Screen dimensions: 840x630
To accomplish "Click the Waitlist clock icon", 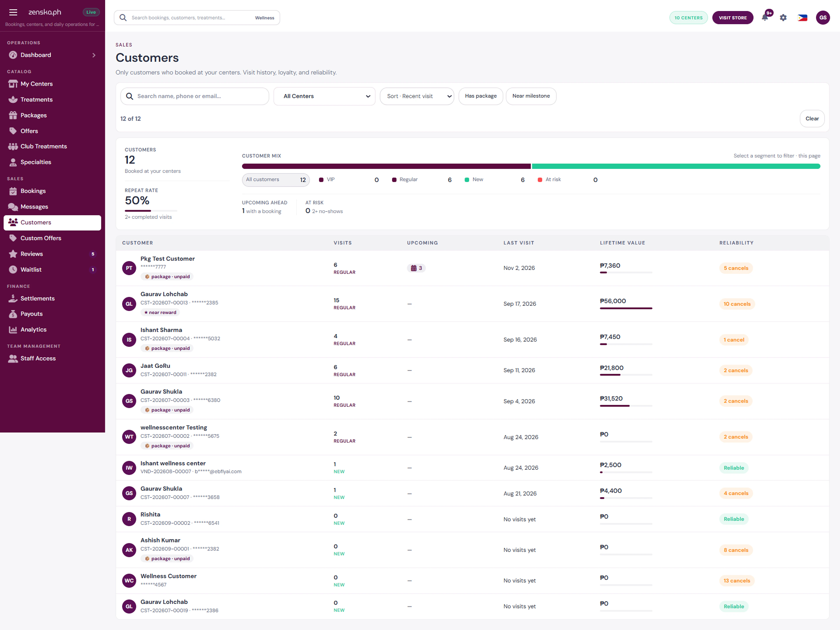I will pyautogui.click(x=13, y=270).
